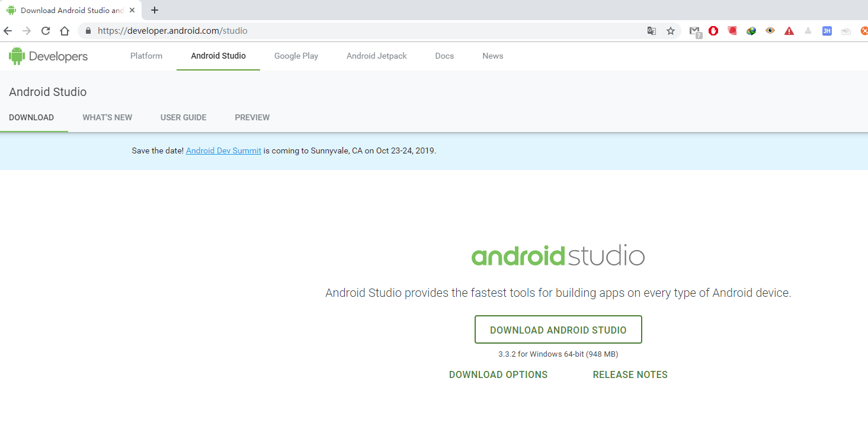Click the AdBlock hand-shaped extension icon
Image resolution: width=868 pixels, height=426 pixels.
tap(713, 31)
